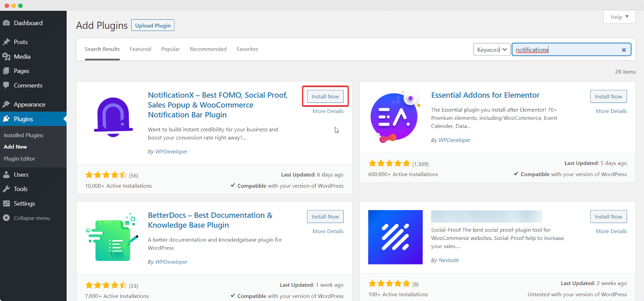Open More Details for BetterDocs
Viewport: 644px width, 301px height.
pos(328,231)
